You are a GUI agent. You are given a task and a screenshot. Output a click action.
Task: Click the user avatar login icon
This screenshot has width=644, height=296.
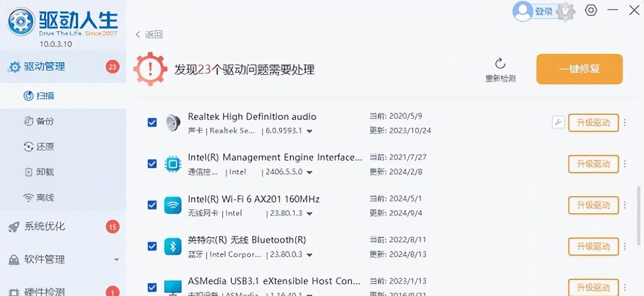click(x=522, y=11)
